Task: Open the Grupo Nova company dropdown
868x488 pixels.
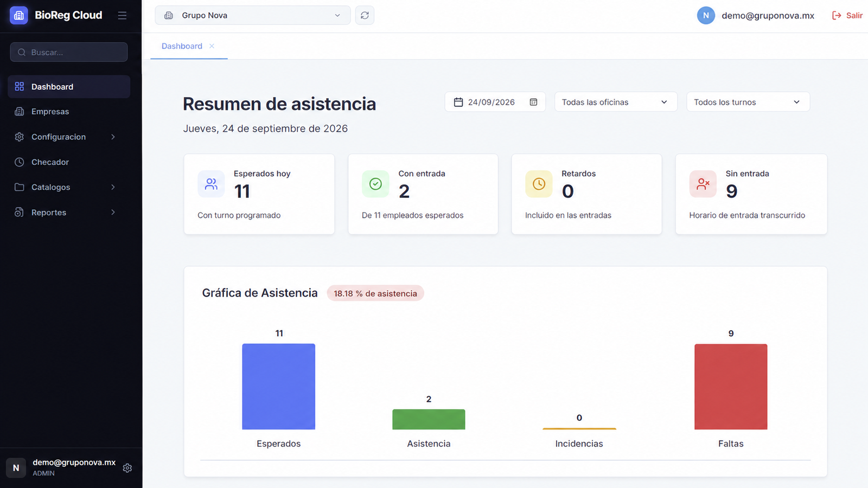Action: [x=253, y=15]
